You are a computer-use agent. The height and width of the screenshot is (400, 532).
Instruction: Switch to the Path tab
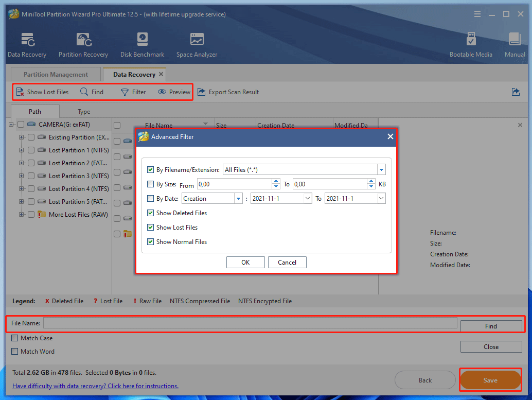coord(35,111)
